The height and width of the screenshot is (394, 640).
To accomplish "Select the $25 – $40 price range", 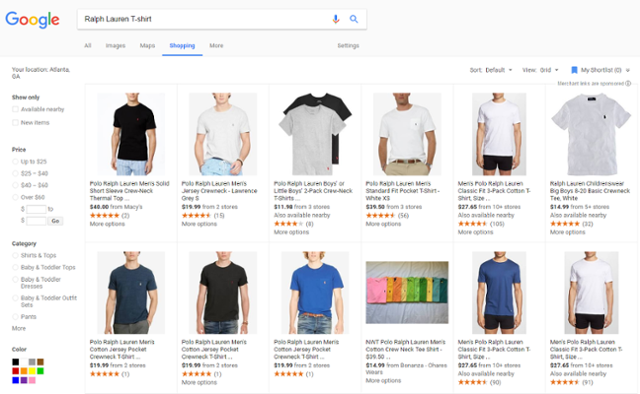I will tap(16, 174).
